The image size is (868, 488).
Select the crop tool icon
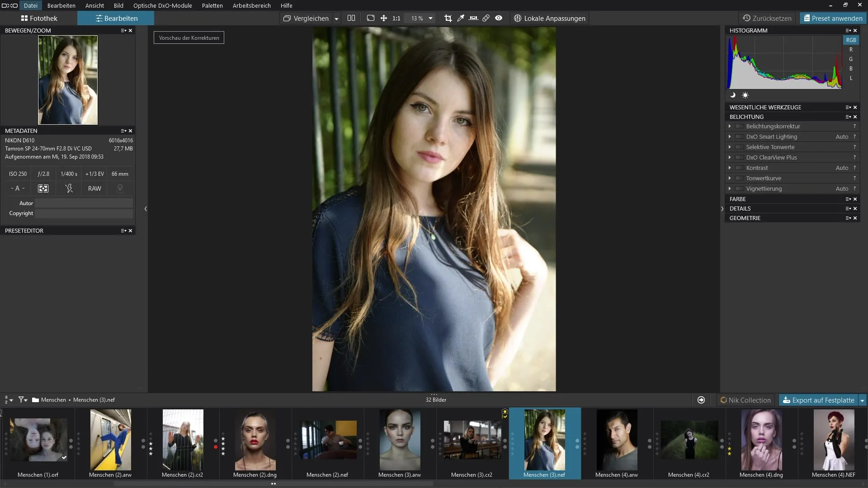(448, 18)
